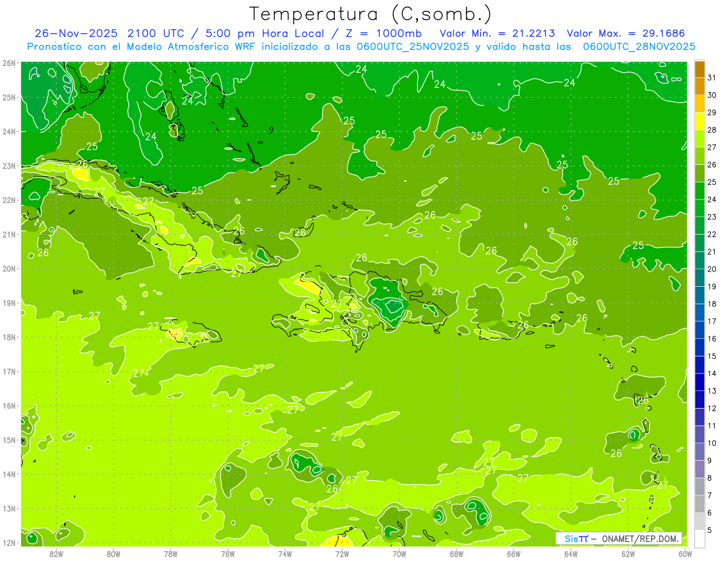The height and width of the screenshot is (562, 728).
Task: Click the latitude label '19N'
Action: point(9,303)
